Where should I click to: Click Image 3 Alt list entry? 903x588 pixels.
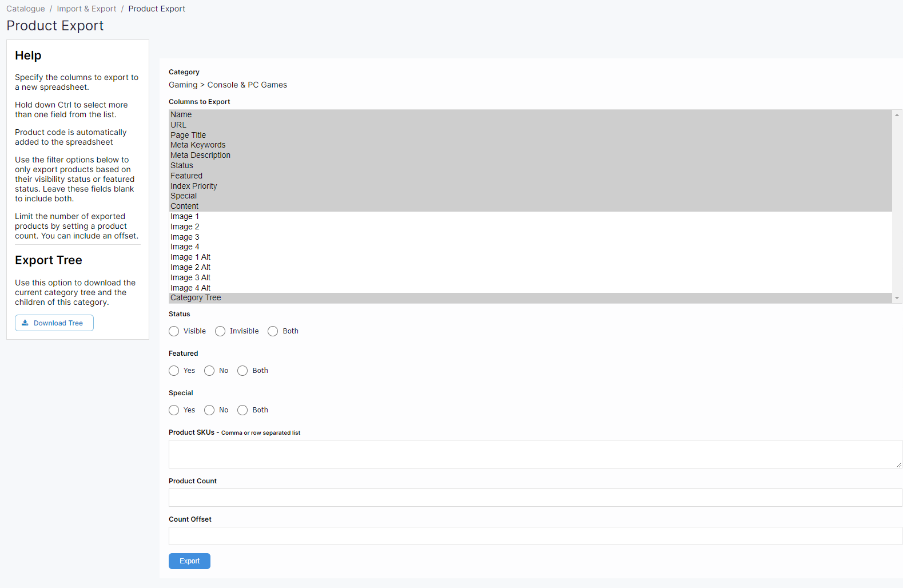point(190,277)
